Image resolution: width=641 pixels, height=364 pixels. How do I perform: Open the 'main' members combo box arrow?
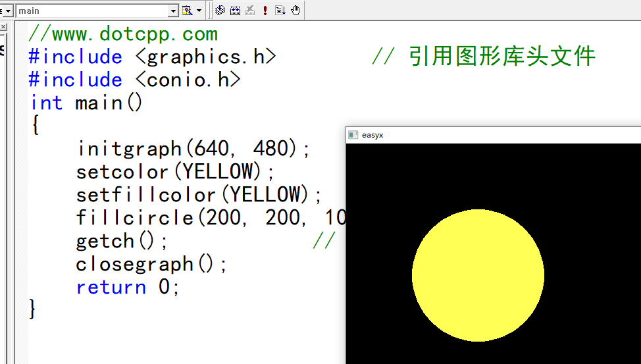(173, 11)
